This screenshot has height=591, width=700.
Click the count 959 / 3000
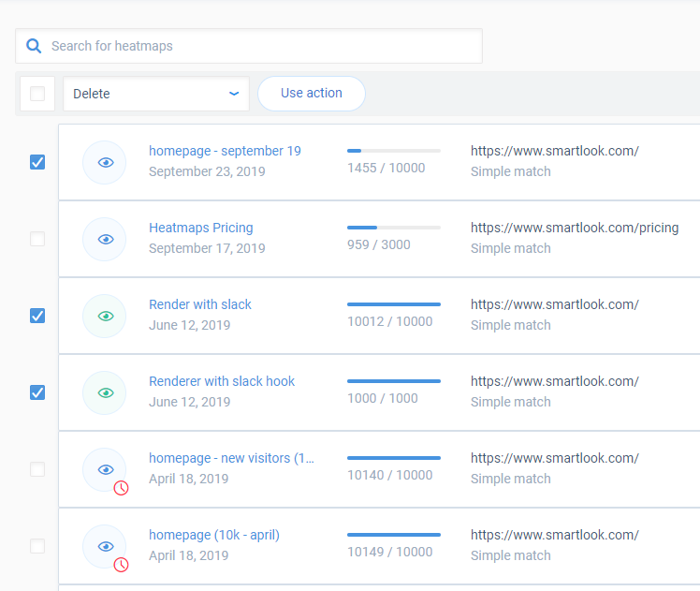[379, 244]
